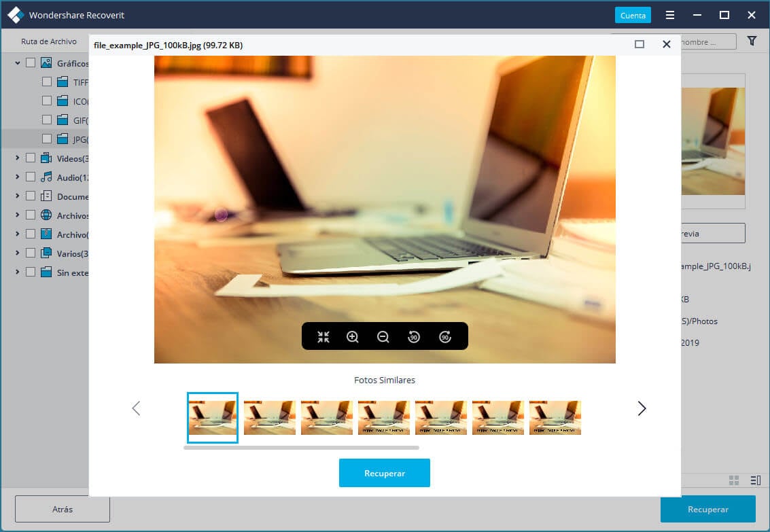The height and width of the screenshot is (532, 770).
Task: Zoom out of the preview image
Action: pos(383,337)
